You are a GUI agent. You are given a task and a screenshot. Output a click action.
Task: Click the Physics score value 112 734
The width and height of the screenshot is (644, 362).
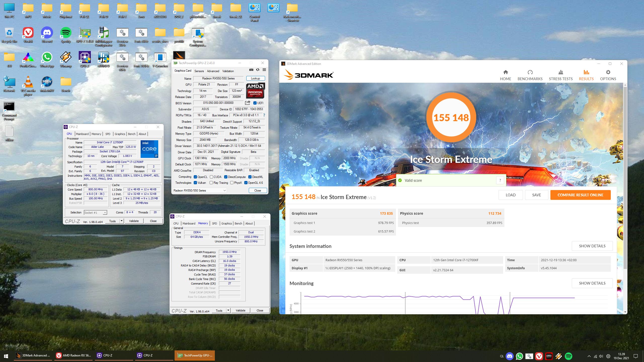click(495, 213)
